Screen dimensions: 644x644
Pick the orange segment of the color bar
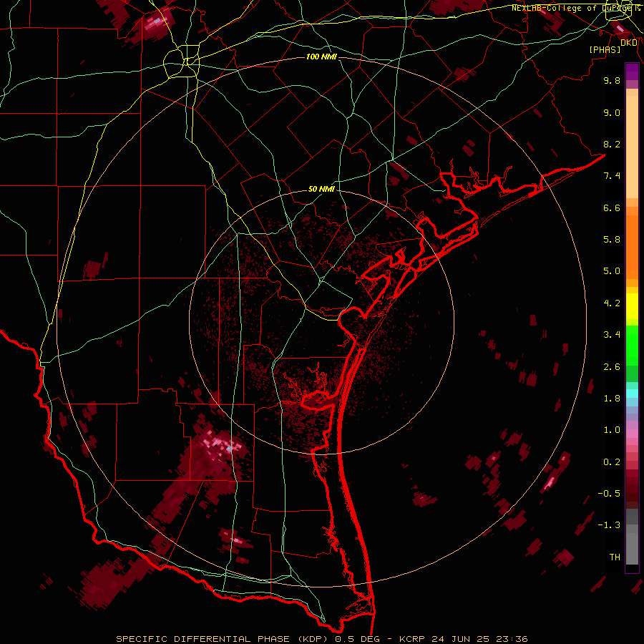632,246
